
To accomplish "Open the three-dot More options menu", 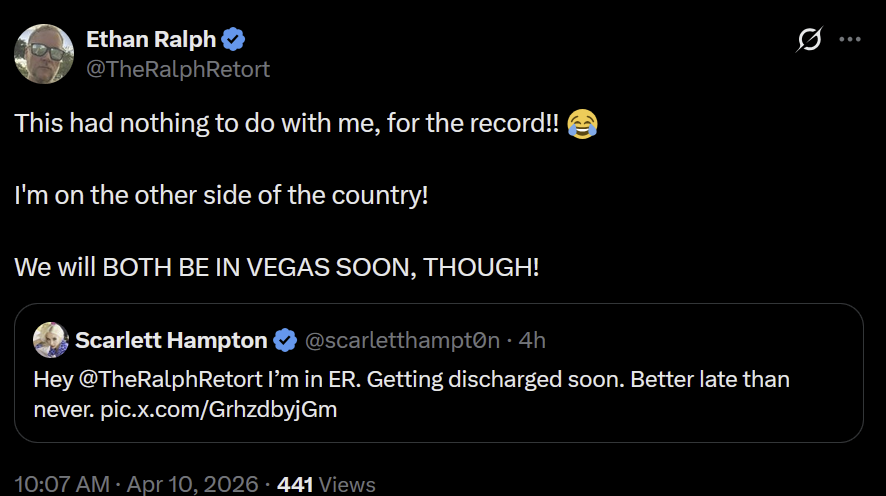I will pos(850,39).
